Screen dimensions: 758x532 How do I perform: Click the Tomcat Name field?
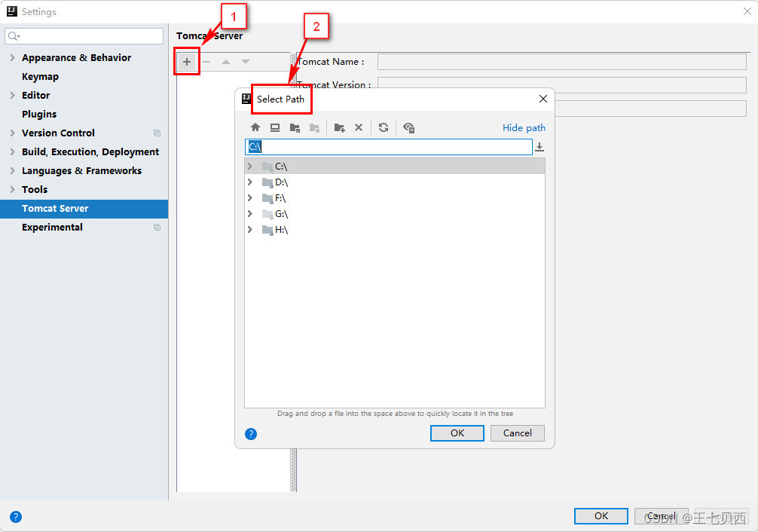pos(562,62)
